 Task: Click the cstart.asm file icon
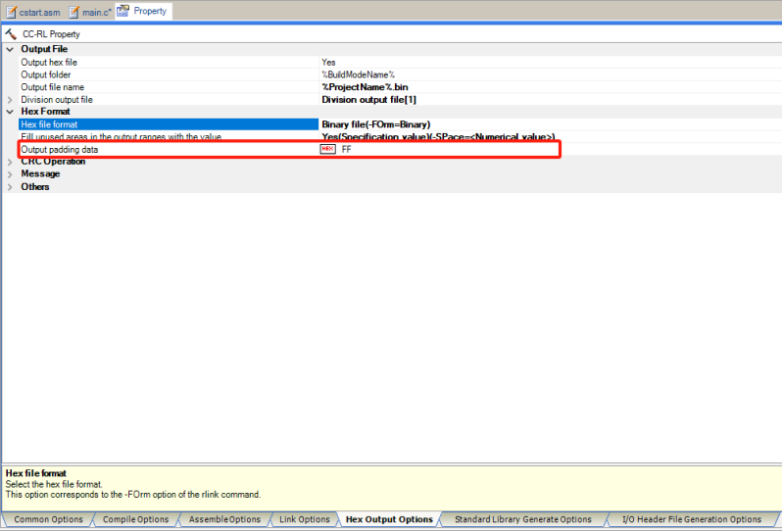click(x=11, y=12)
